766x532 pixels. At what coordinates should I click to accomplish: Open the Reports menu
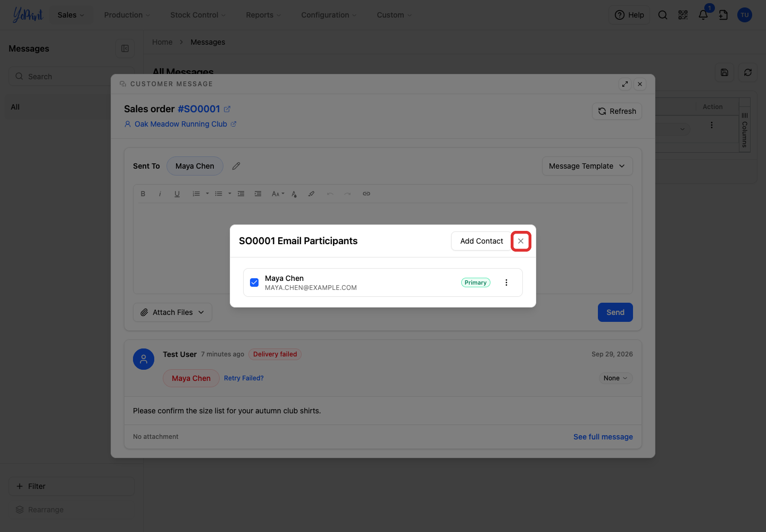[x=263, y=15]
